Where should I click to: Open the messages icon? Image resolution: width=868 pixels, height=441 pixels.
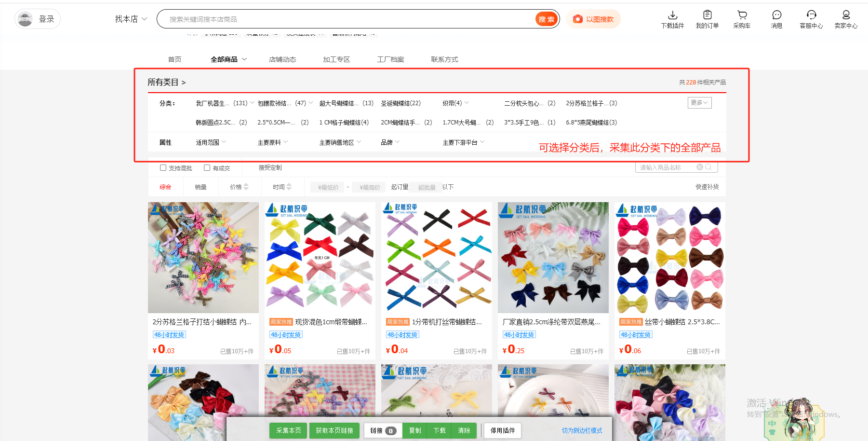pos(776,15)
